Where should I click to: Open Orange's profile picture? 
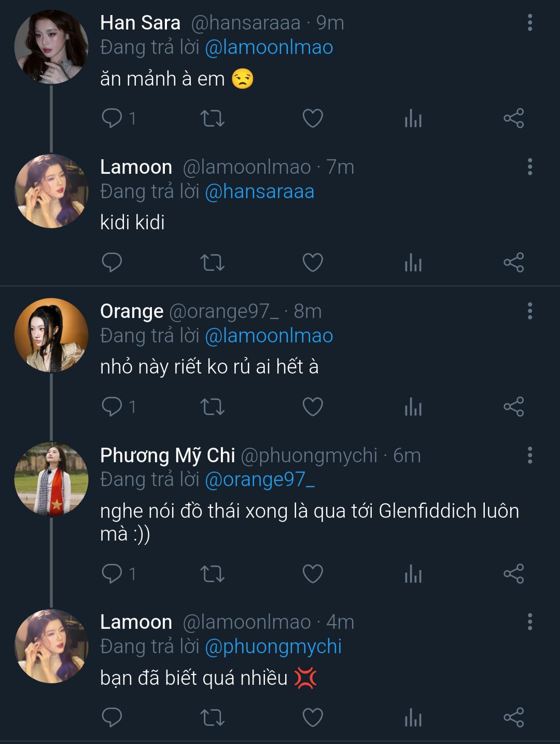pyautogui.click(x=51, y=335)
